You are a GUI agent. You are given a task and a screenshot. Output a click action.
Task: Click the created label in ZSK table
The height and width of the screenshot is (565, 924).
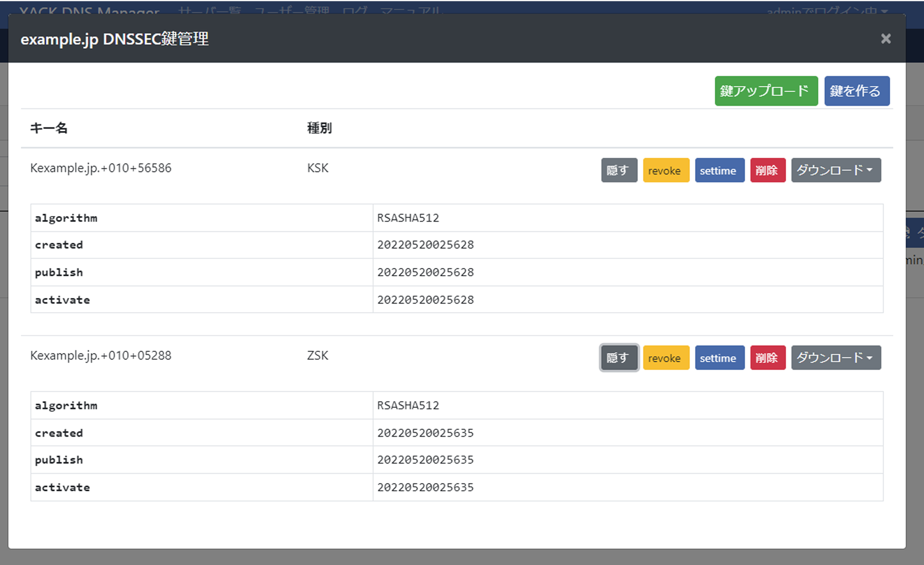tap(59, 433)
